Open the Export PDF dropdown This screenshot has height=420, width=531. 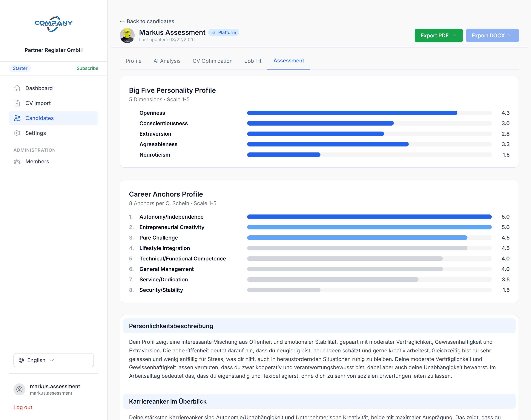[438, 35]
